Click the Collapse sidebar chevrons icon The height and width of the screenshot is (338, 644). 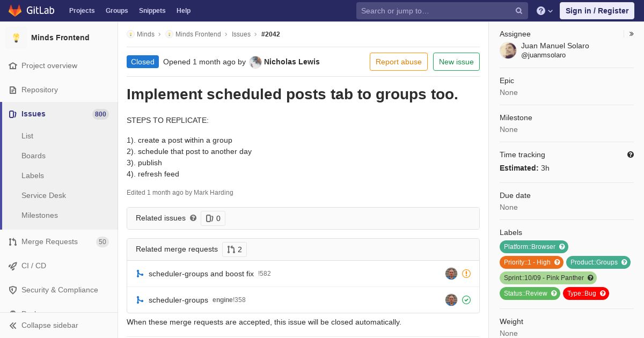13,325
